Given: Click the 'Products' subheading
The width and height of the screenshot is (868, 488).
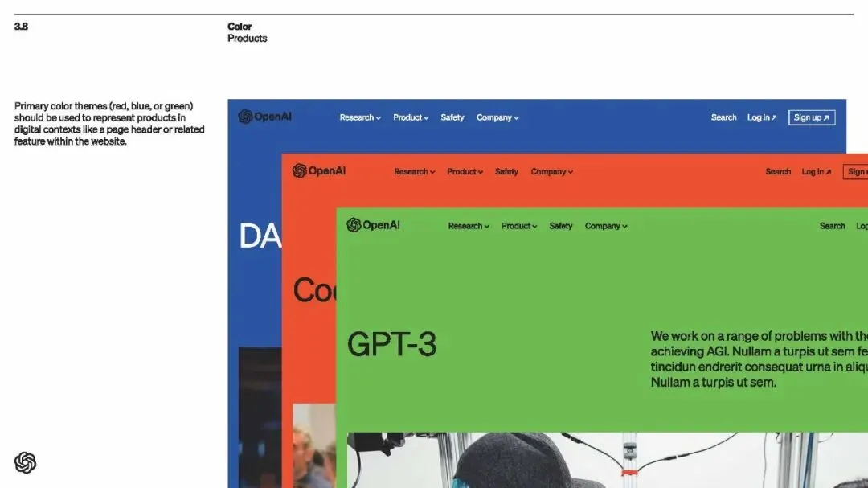Looking at the screenshot, I should [x=247, y=39].
